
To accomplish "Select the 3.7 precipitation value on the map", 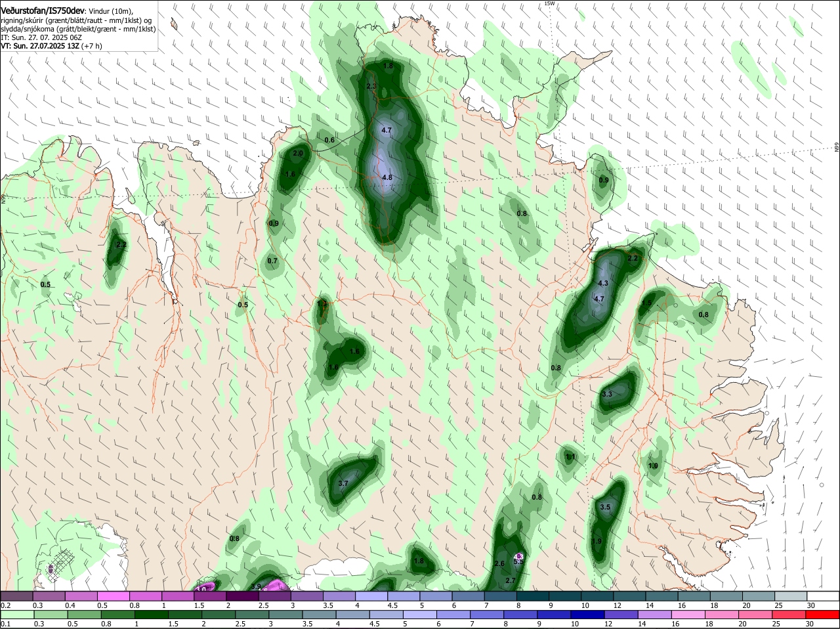I will [343, 483].
